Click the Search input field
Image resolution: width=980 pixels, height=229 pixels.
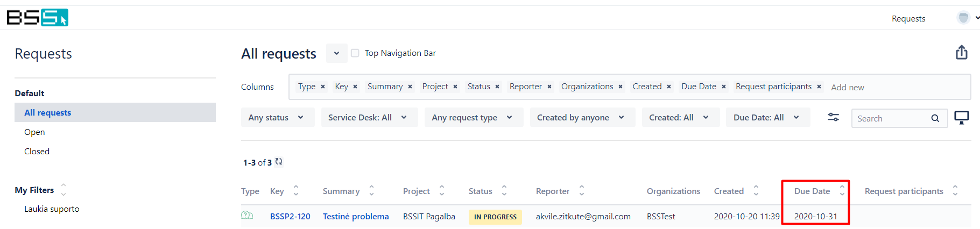891,118
